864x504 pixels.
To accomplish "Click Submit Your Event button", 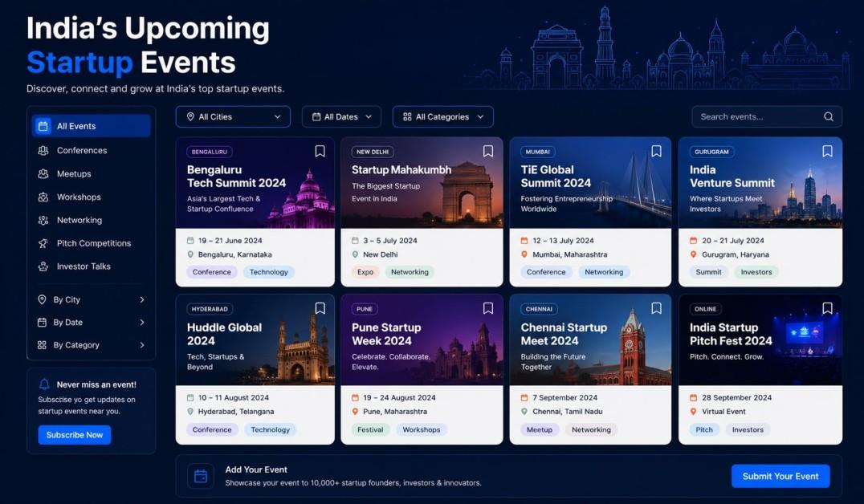I will [x=780, y=476].
